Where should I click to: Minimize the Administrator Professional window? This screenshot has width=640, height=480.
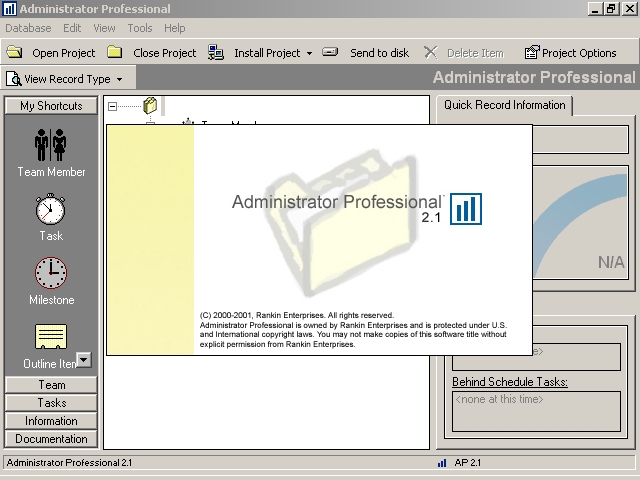point(596,9)
